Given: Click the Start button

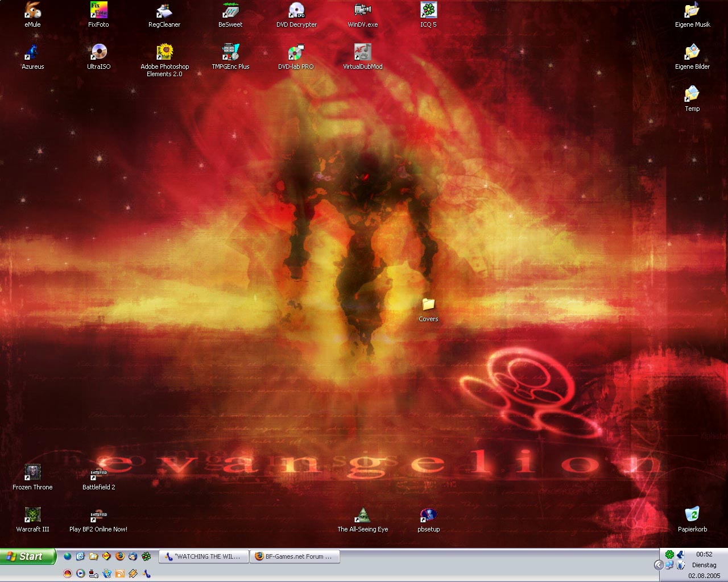Looking at the screenshot, I should tap(28, 556).
